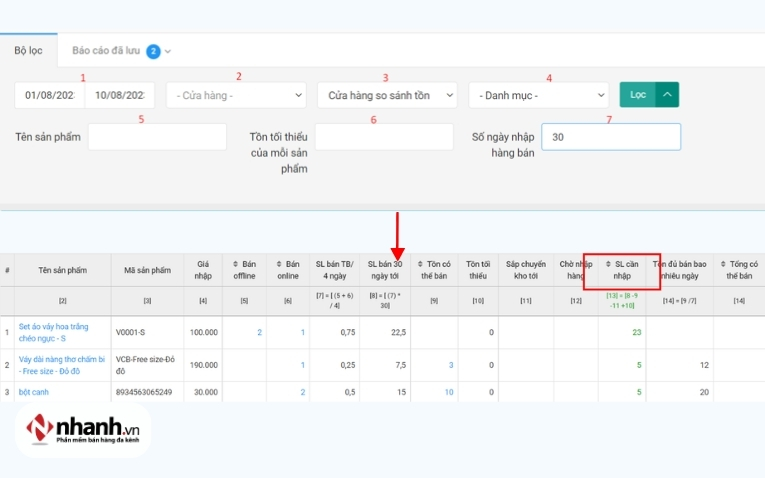Collapse filters with the chevron beside Lọc

click(667, 95)
